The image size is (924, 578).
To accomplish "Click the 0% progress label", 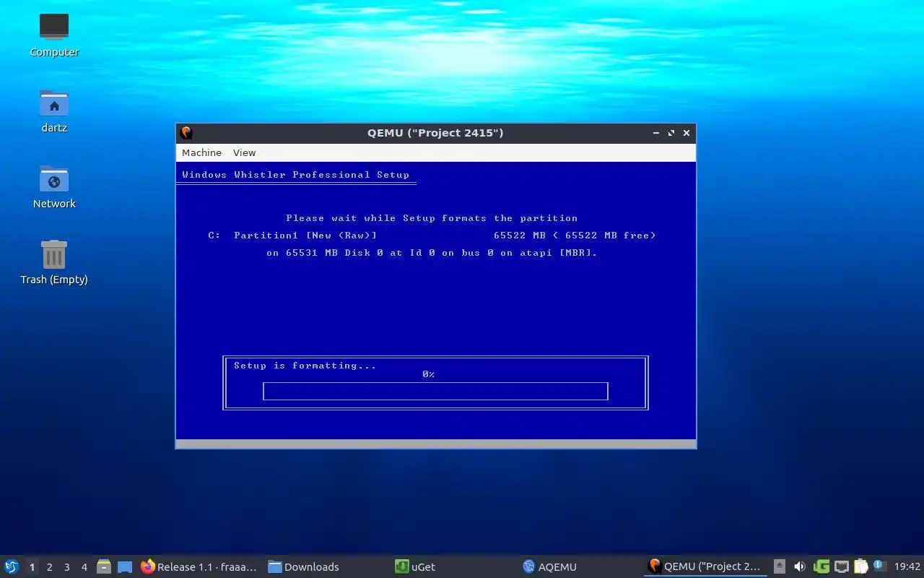I will (428, 374).
